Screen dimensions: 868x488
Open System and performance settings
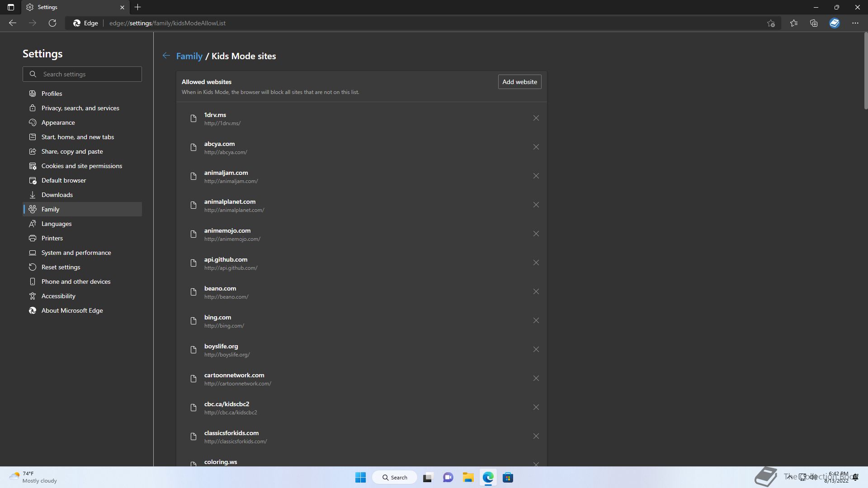coord(82,253)
